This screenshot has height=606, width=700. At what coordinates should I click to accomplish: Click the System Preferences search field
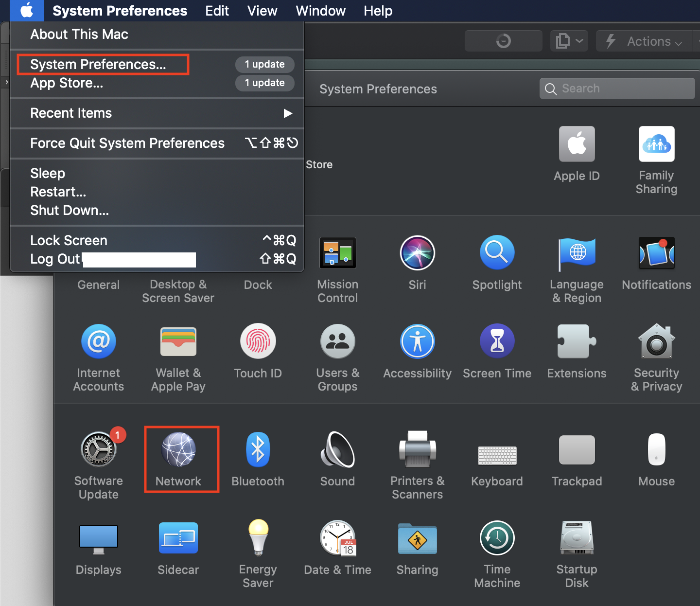[617, 89]
